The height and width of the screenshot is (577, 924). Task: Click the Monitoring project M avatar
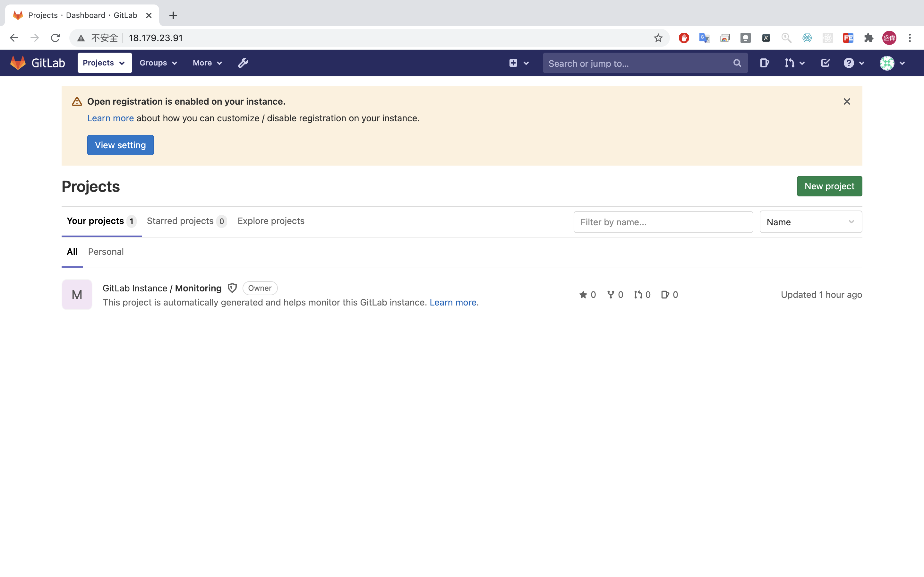[77, 295]
